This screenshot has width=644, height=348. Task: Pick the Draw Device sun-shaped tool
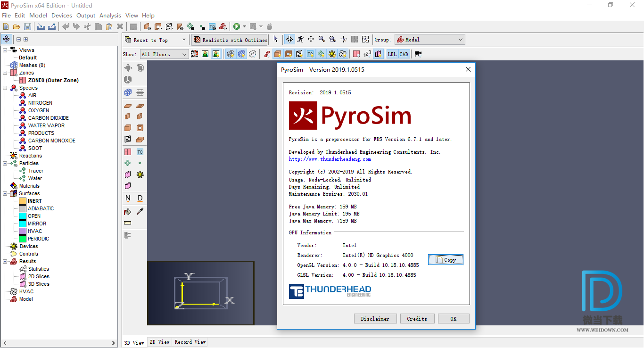tap(140, 174)
